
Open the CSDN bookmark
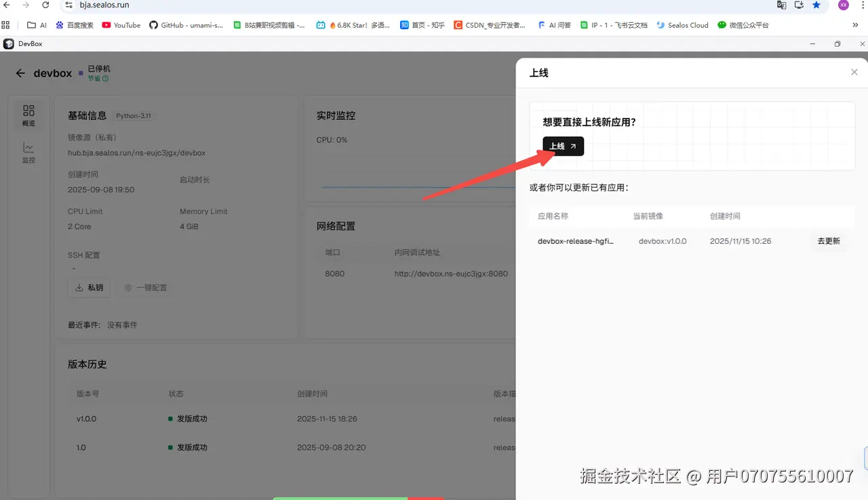[x=490, y=25]
